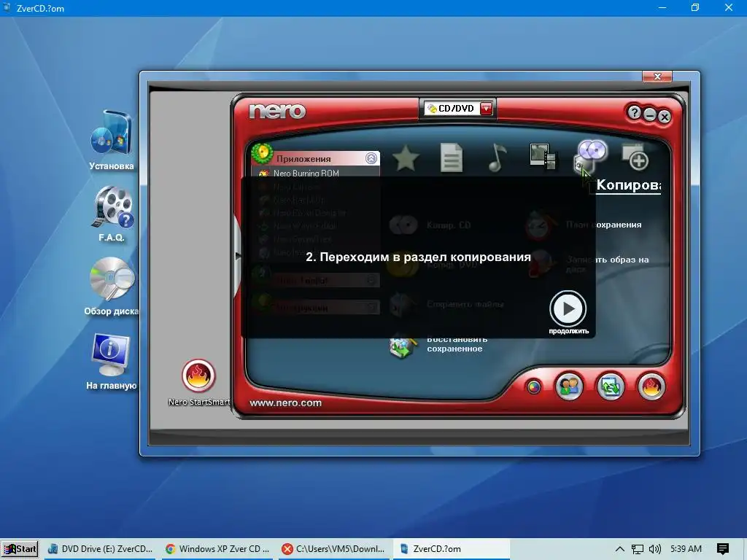Click the ZverCD.?om taskbar button

(451, 549)
